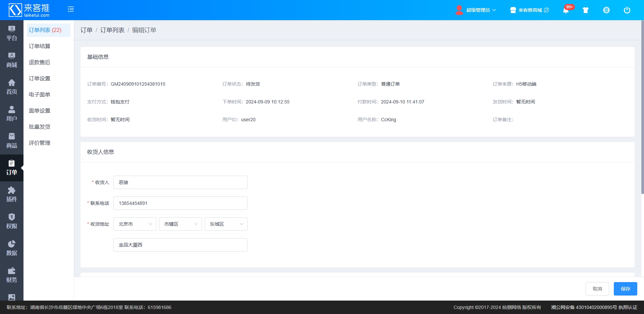Click the shirt theme icon in header
This screenshot has height=314, width=644.
click(586, 10)
